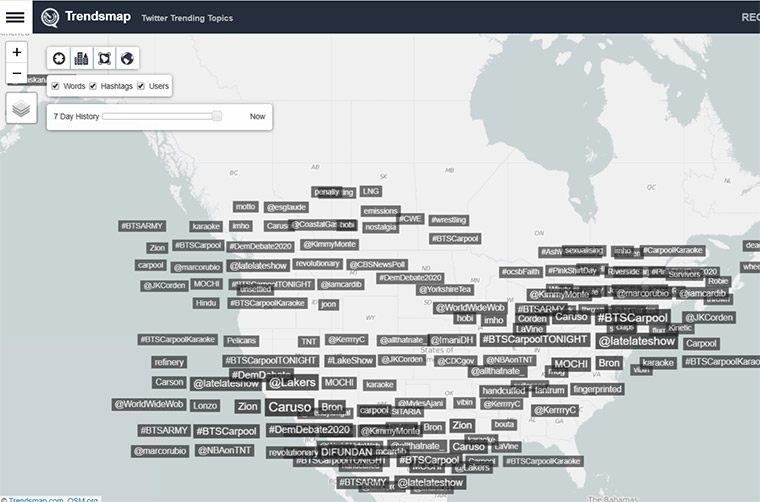Click the @Lakers user tag
The width and height of the screenshot is (760, 502).
point(293,382)
